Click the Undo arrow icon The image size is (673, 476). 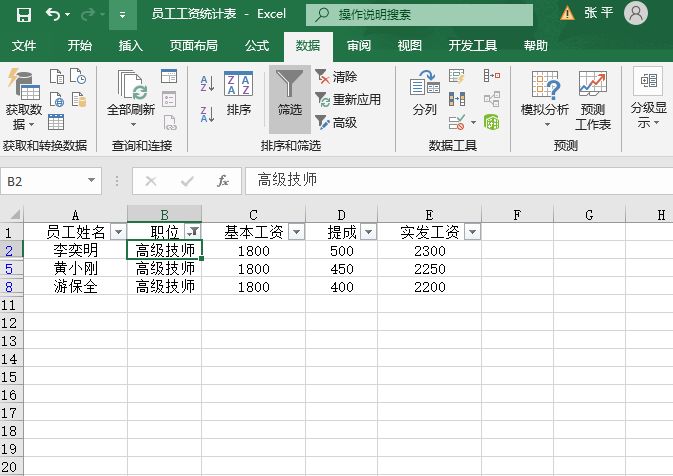53,15
